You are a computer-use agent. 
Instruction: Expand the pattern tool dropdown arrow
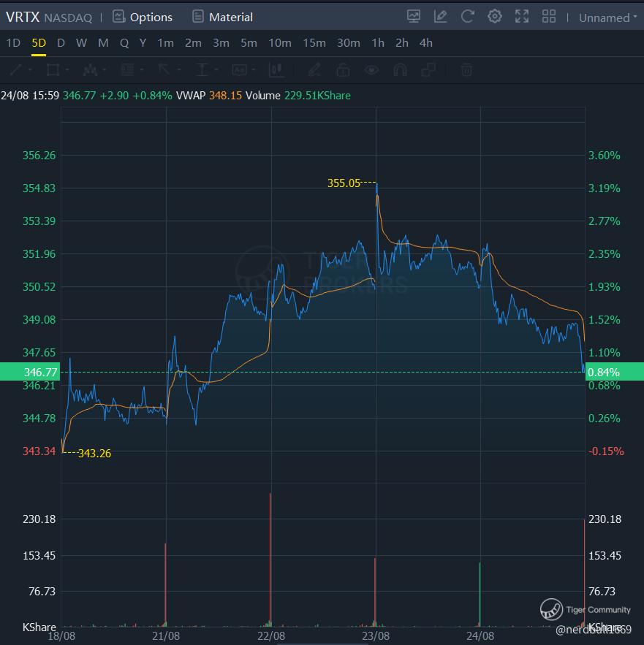105,69
